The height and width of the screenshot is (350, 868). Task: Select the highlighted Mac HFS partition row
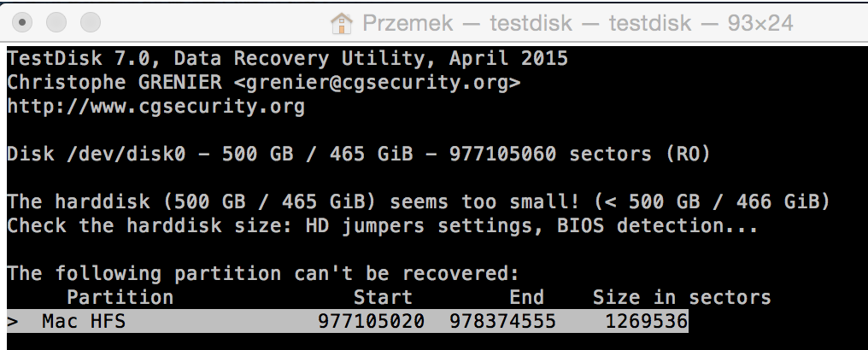click(x=348, y=321)
